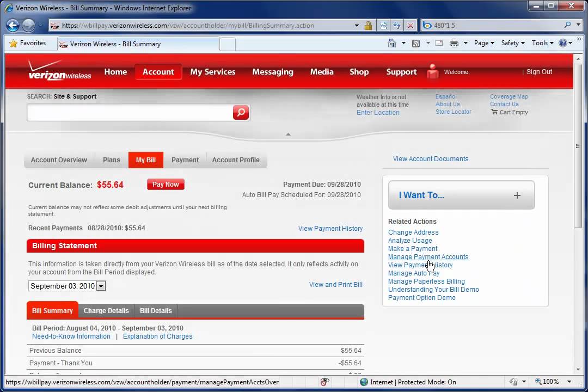The height and width of the screenshot is (392, 588).
Task: Click View and Print Bill link
Action: (335, 285)
